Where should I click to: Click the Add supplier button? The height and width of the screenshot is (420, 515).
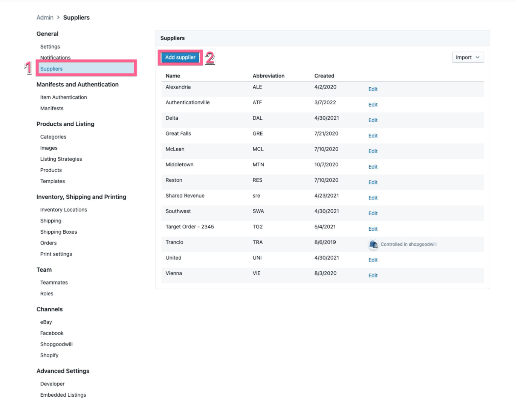tap(180, 58)
